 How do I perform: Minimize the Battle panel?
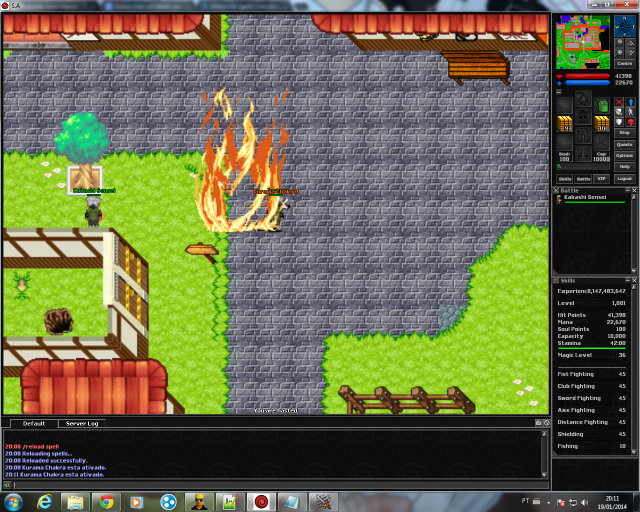click(x=628, y=190)
